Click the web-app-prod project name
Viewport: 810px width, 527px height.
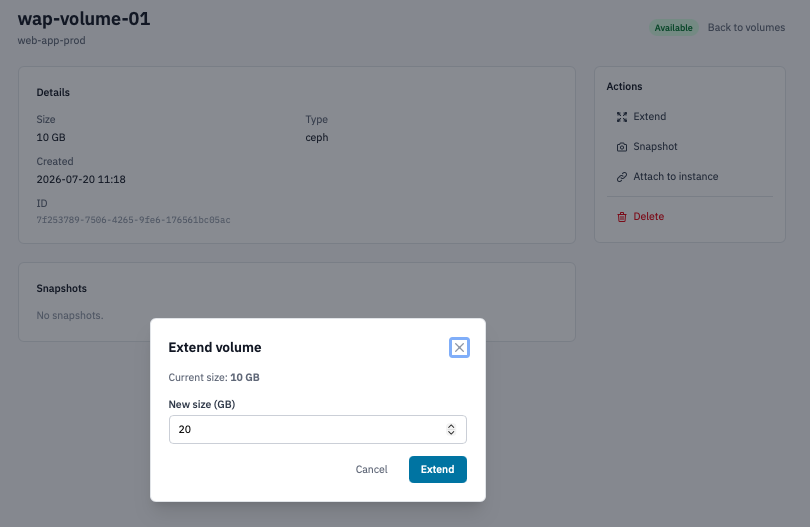tap(52, 40)
